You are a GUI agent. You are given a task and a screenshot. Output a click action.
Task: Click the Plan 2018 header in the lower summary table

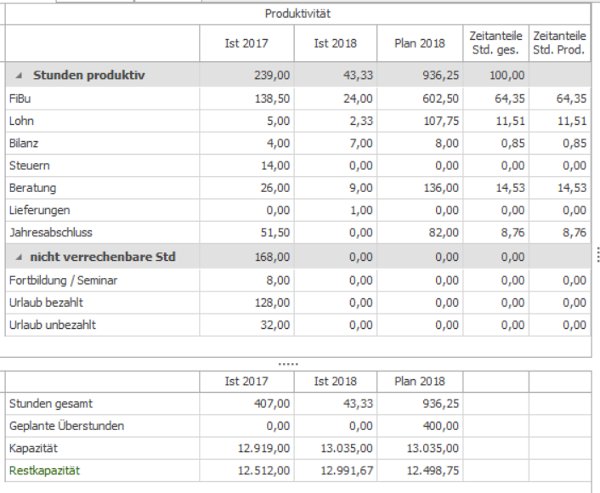coord(420,382)
